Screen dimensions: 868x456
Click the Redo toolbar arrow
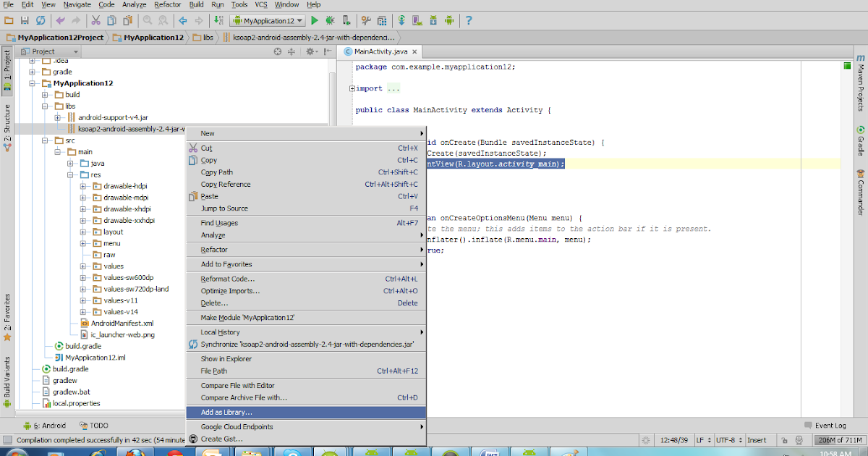tap(75, 21)
